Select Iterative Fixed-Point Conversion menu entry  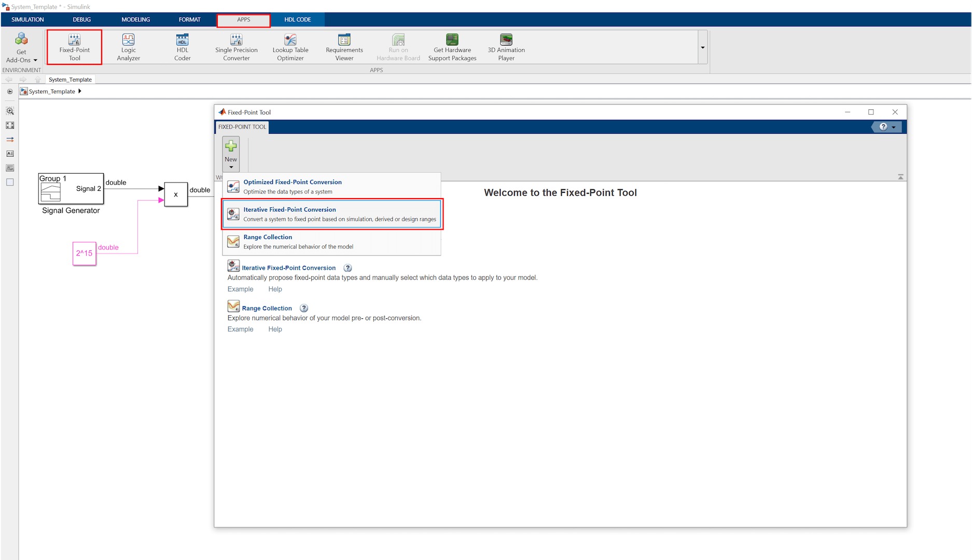pyautogui.click(x=332, y=214)
